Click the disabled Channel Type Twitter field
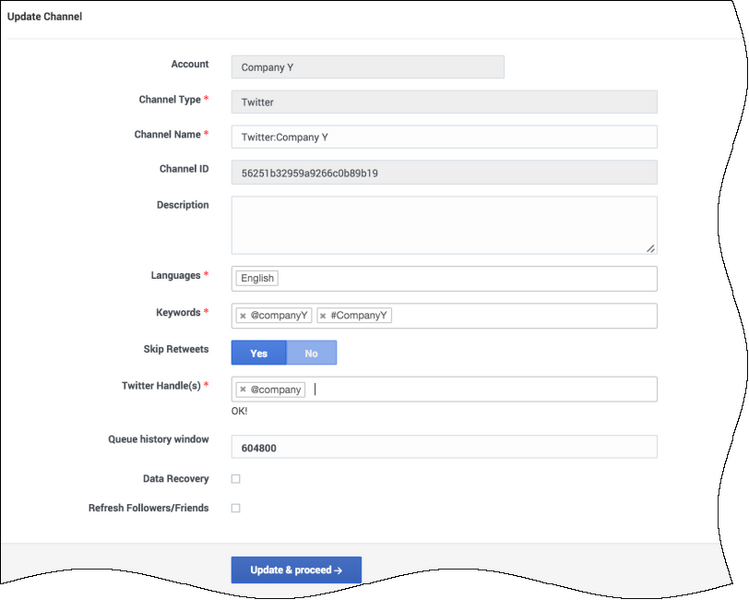 (x=444, y=102)
